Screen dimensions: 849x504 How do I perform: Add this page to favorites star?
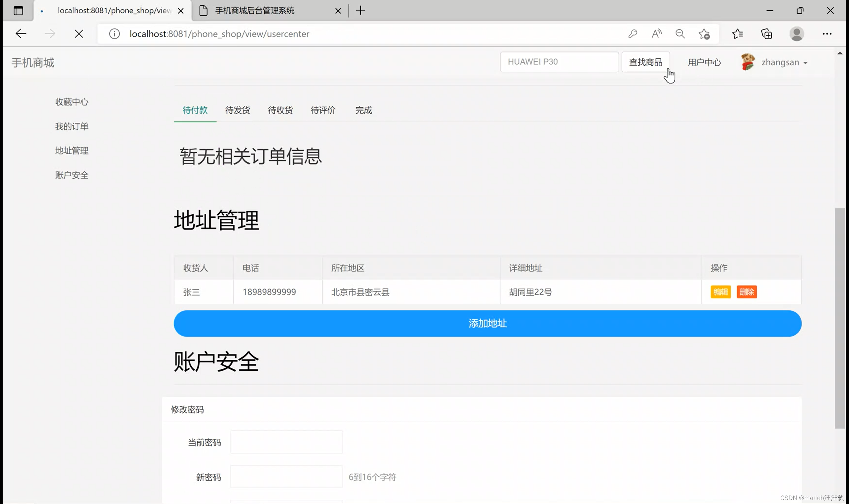point(704,34)
